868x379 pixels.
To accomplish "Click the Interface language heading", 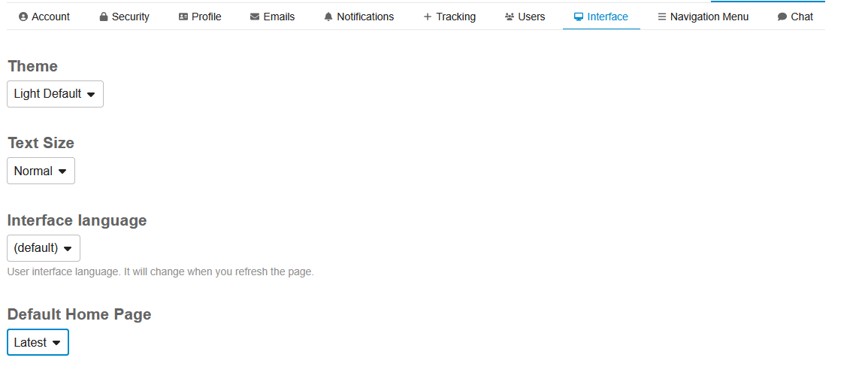I will point(77,220).
